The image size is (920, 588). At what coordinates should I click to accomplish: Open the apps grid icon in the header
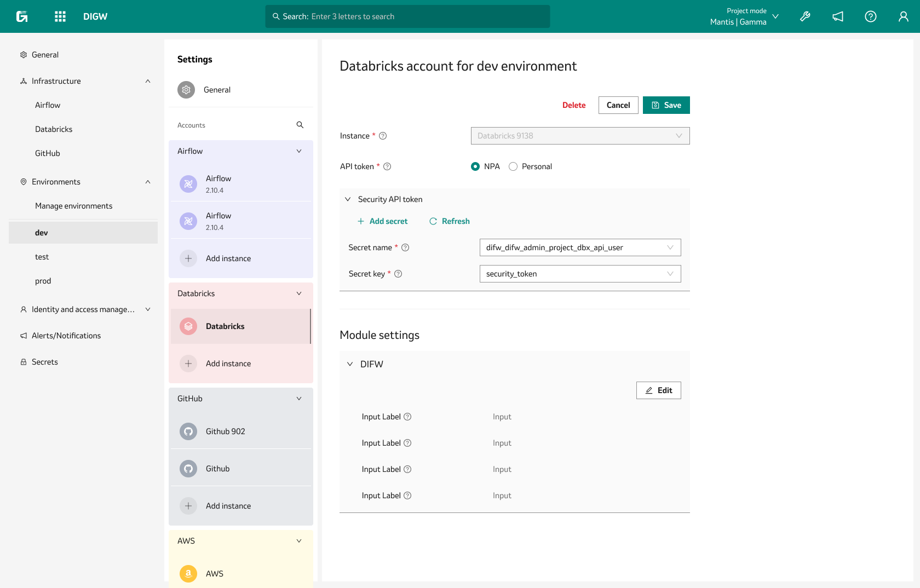(60, 16)
